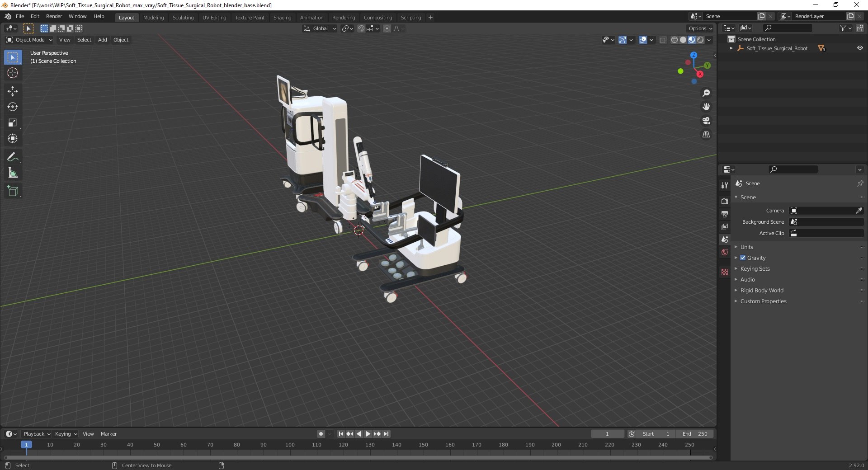Choose the Add Cube tool
868x470 pixels.
point(13,191)
